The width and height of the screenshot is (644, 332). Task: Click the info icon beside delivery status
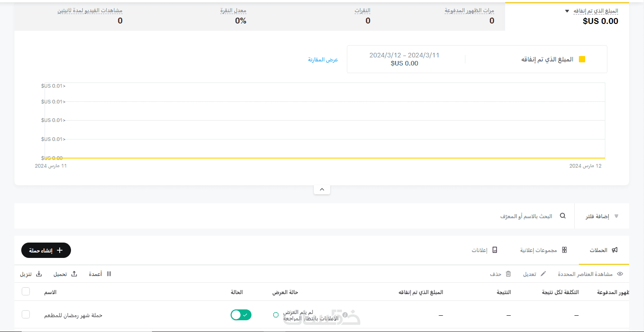coord(345,315)
